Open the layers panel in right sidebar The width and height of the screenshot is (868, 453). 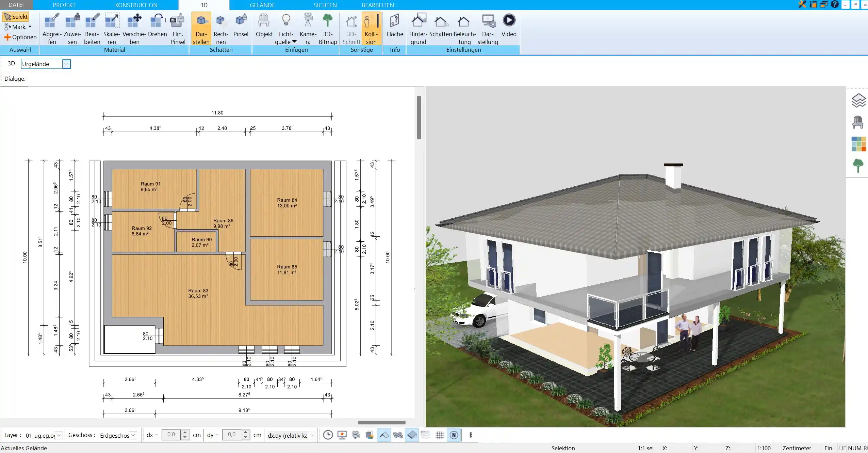pyautogui.click(x=858, y=100)
